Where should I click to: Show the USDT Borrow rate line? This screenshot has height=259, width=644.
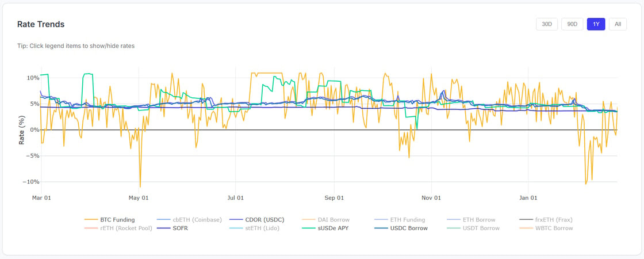coord(481,228)
